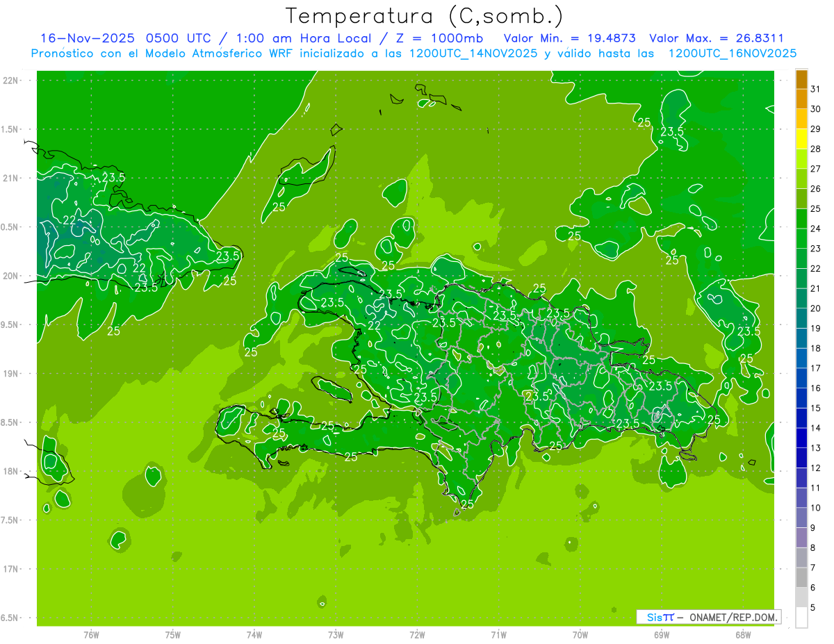Click the '18' colorbar label
Image resolution: width=834 pixels, height=644 pixels.
click(816, 348)
